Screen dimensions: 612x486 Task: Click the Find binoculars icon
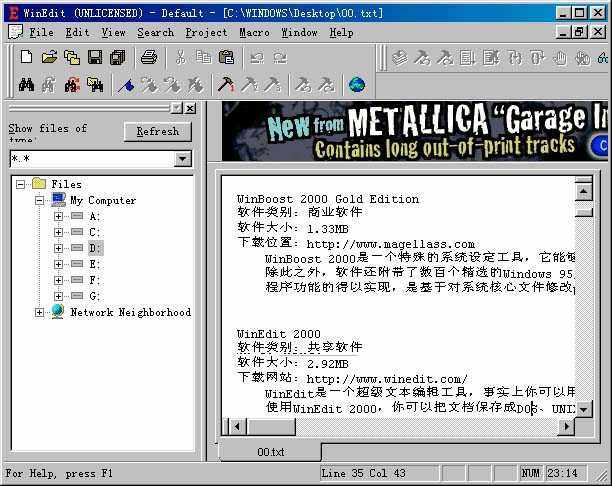tap(27, 85)
